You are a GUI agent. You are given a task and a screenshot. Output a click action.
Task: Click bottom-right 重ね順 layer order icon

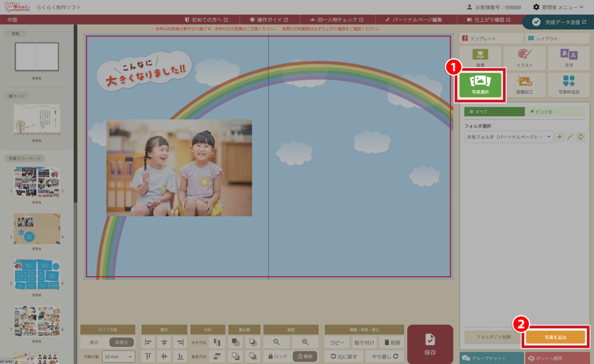tap(252, 356)
